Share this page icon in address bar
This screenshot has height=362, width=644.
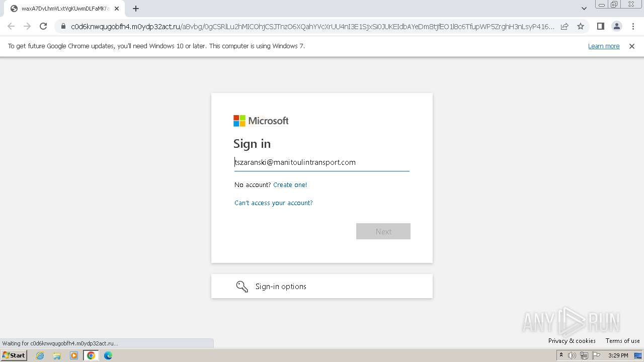point(565,26)
